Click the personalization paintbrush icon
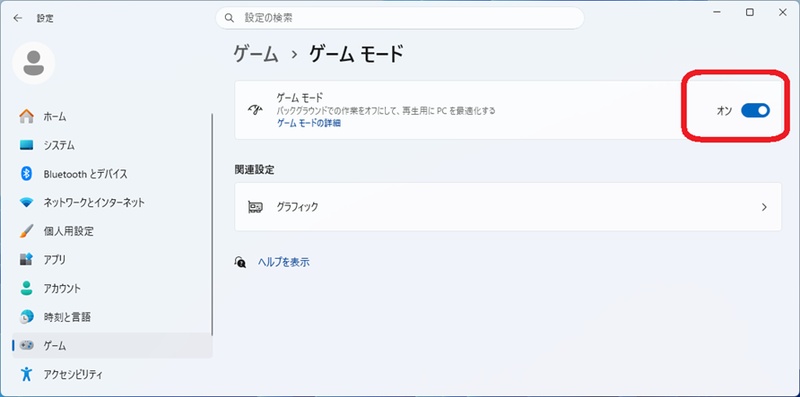 27,231
